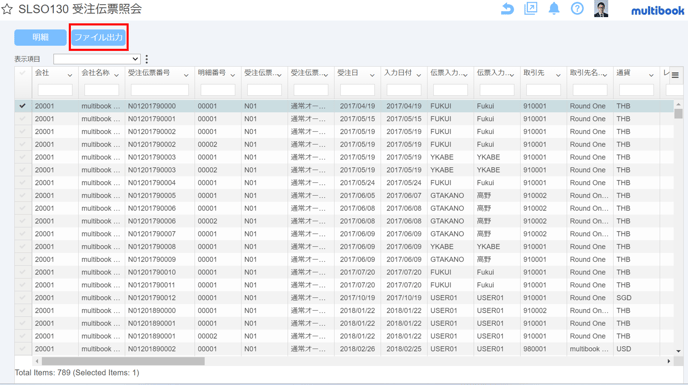Click the 受注伝票番号 filter input field
Viewport: 688px width, 385px height.
tap(160, 90)
